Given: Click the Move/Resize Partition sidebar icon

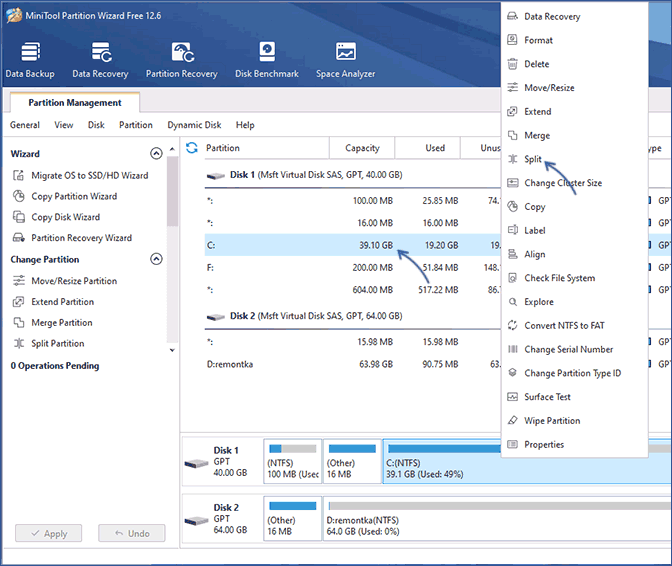Looking at the screenshot, I should point(18,281).
